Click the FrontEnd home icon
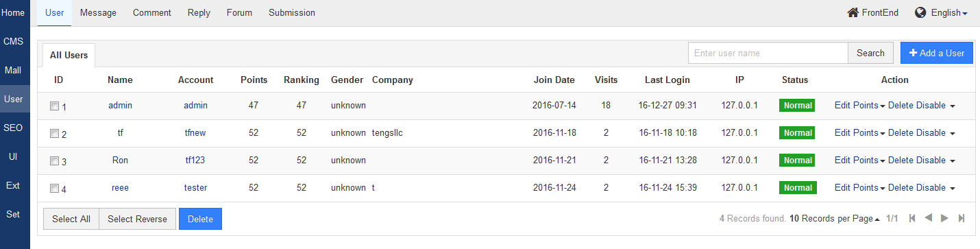980x249 pixels. click(x=853, y=12)
